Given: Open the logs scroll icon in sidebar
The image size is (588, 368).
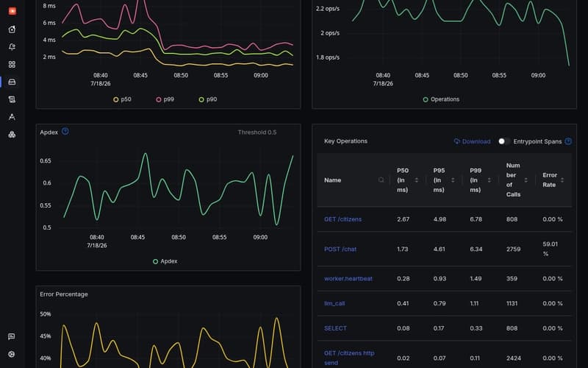Looking at the screenshot, I should coord(12,99).
